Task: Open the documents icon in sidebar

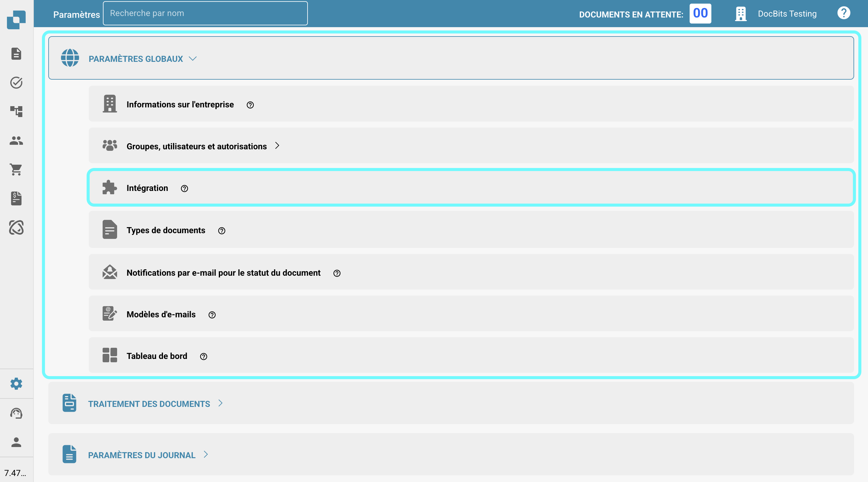Action: click(x=16, y=54)
